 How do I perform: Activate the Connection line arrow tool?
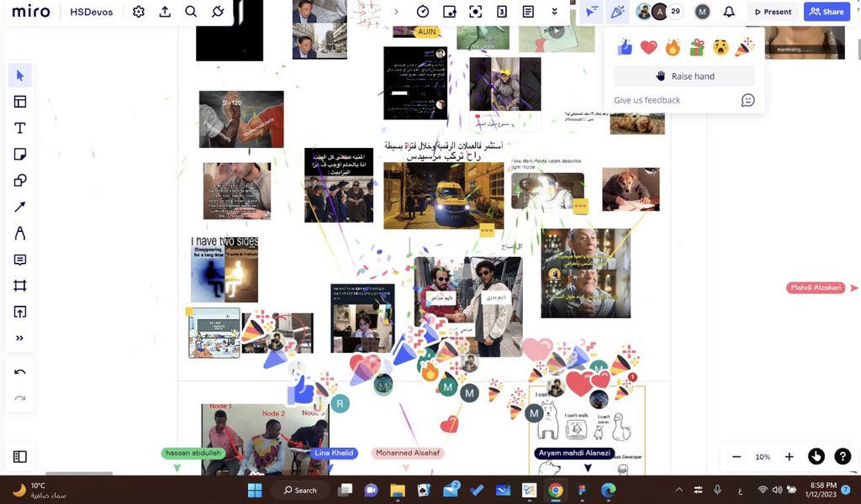(20, 207)
